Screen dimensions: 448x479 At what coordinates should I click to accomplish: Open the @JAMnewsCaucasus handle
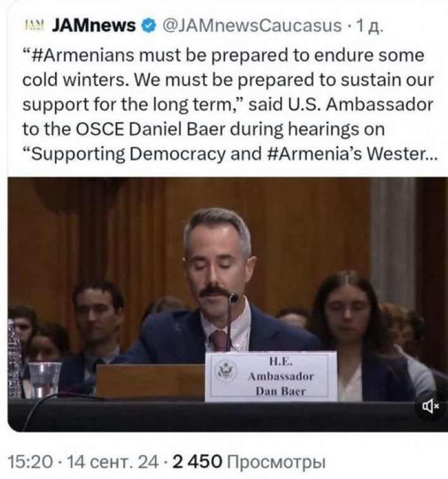click(252, 25)
